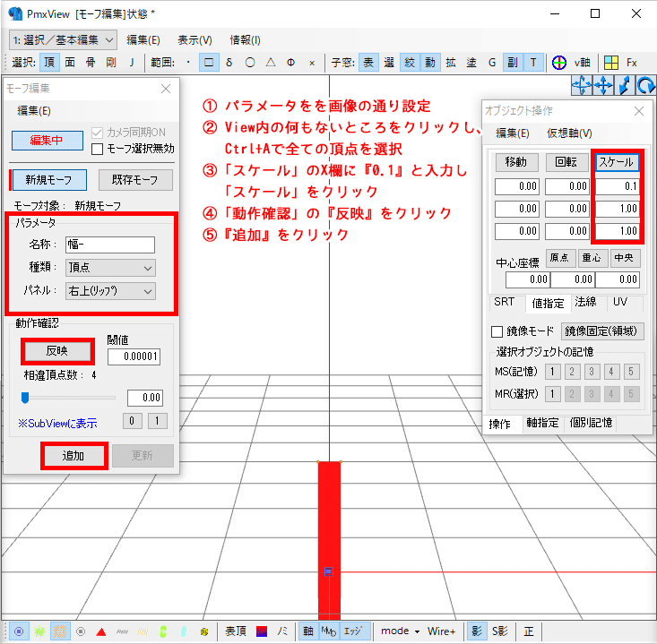657x644 pixels.
Task: Open 表示(V) menu
Action: 195,40
